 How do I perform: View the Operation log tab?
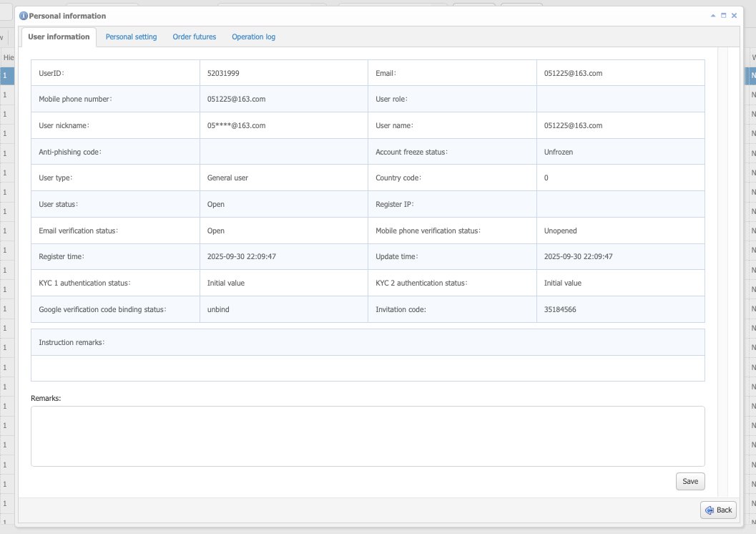(253, 37)
